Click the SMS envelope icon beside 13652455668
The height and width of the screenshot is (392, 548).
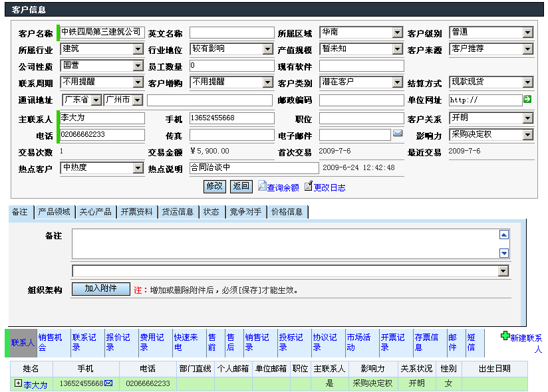click(x=108, y=383)
